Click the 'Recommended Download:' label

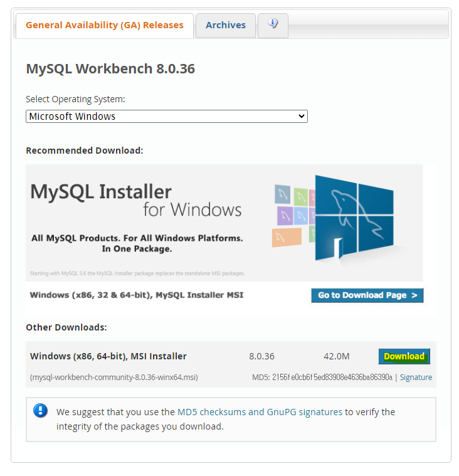(x=85, y=151)
